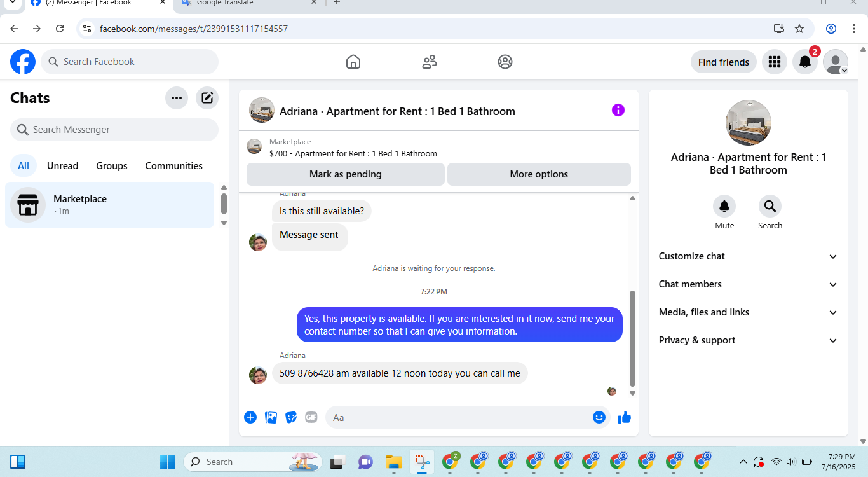Attach a photo using the image icon

[271, 417]
